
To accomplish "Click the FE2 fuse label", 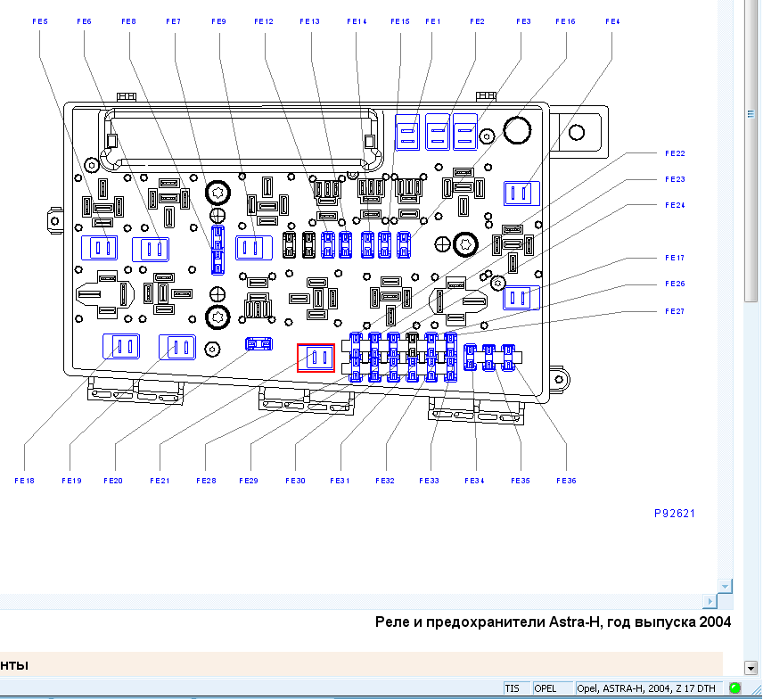I will (478, 21).
